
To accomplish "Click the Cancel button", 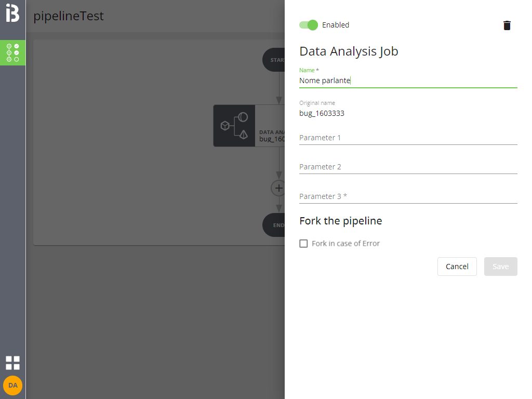I will pos(457,267).
